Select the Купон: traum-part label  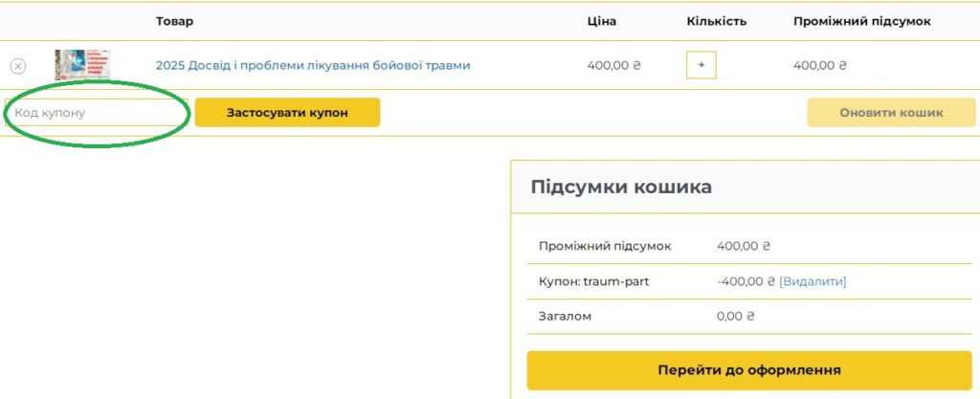point(594,281)
